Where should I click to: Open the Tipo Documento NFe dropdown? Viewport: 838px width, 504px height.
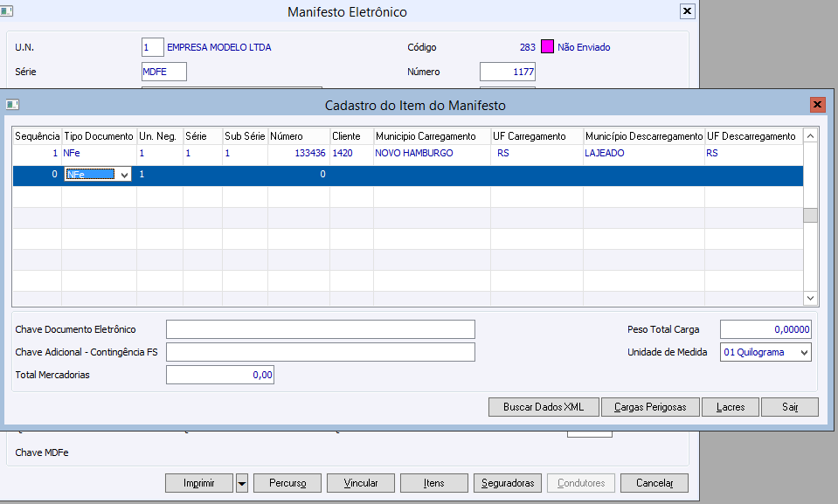tap(124, 175)
